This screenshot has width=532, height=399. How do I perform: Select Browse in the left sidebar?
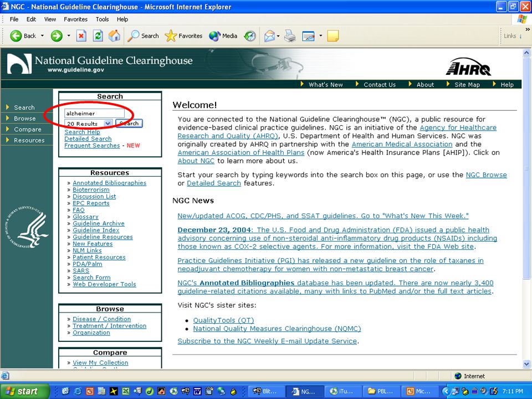25,119
